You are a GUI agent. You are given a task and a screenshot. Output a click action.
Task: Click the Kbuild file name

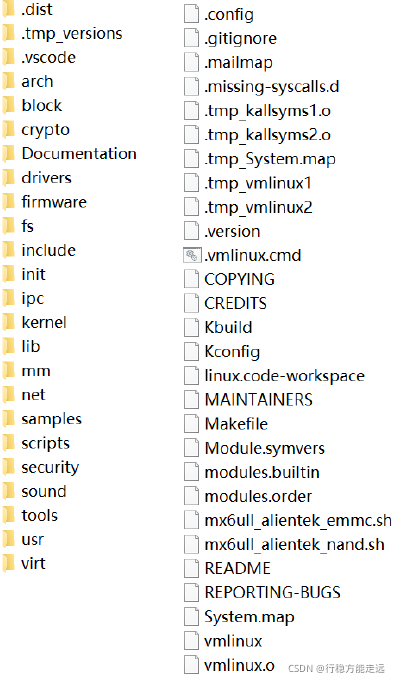[228, 327]
